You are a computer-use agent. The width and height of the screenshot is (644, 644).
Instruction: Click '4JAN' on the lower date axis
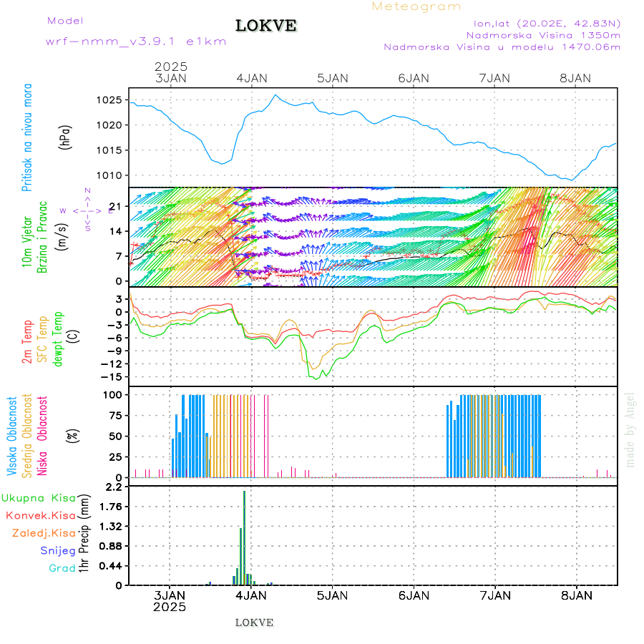point(251,595)
